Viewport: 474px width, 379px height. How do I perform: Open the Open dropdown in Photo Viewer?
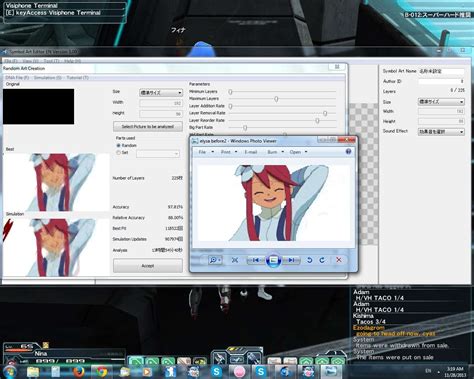(298, 152)
